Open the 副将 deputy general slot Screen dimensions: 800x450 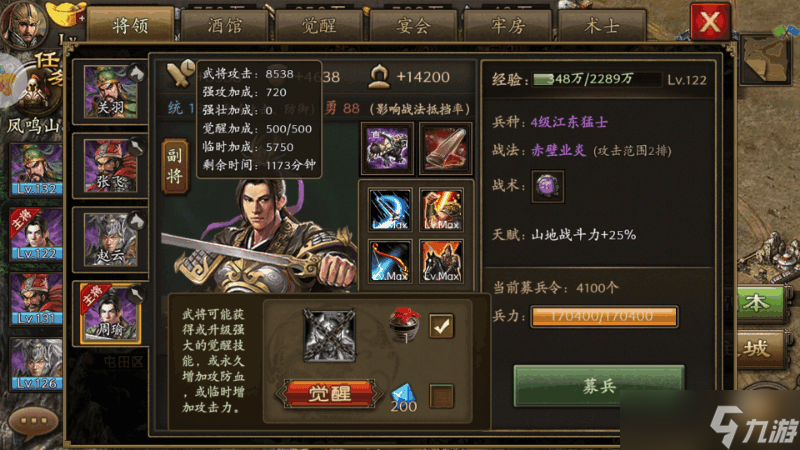174,166
